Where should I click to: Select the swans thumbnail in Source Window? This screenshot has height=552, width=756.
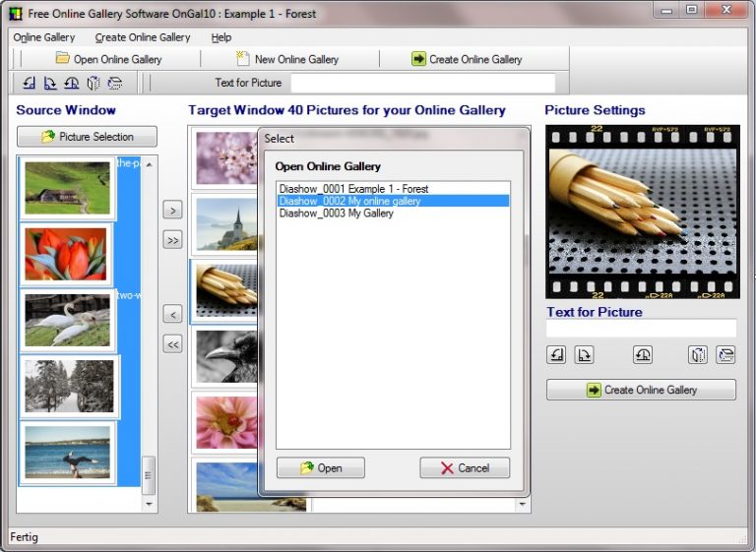[x=68, y=320]
